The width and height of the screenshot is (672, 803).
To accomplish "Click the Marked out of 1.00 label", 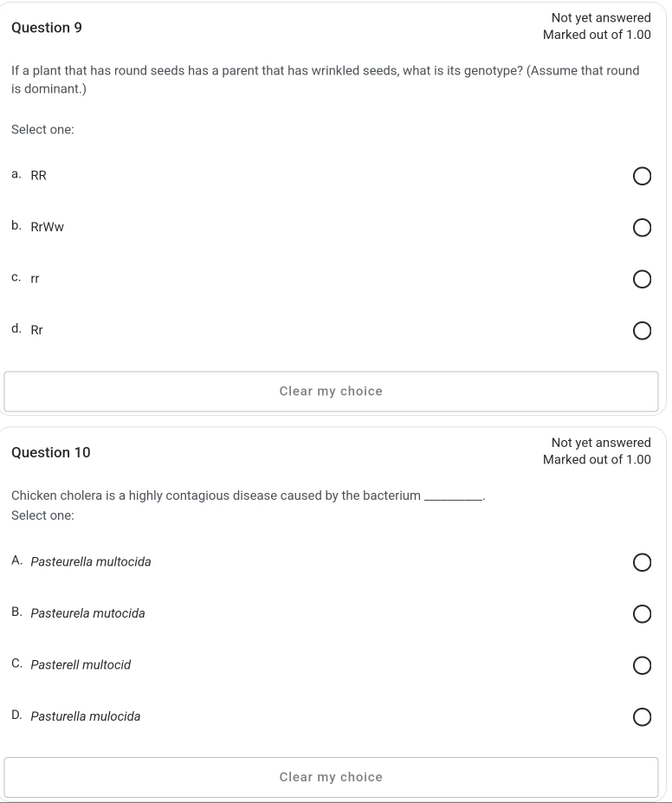I will (x=597, y=36).
